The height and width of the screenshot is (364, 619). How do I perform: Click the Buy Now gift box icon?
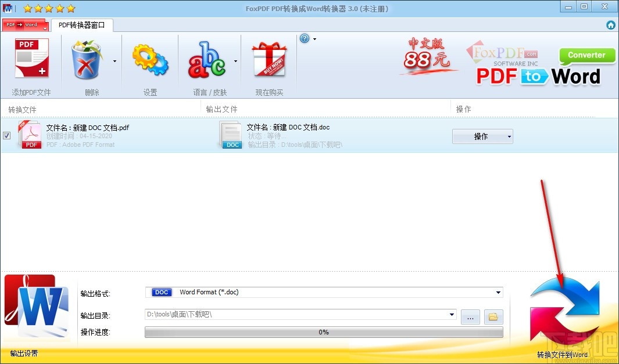(x=269, y=60)
